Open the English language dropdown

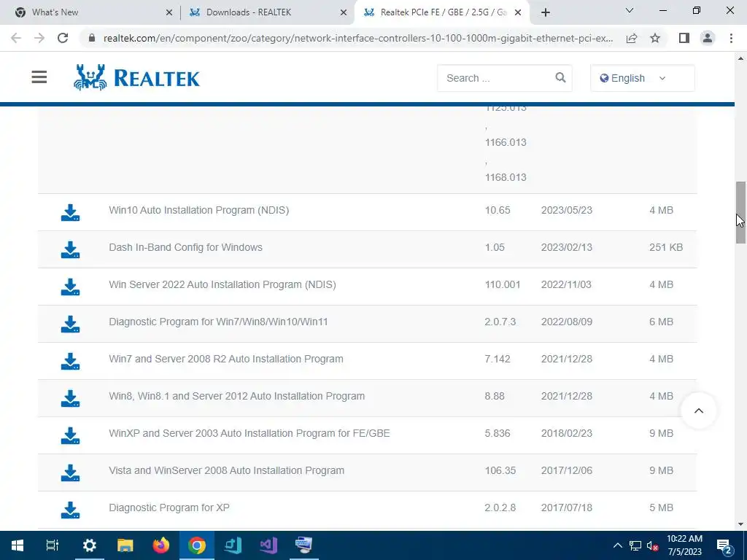(x=642, y=78)
